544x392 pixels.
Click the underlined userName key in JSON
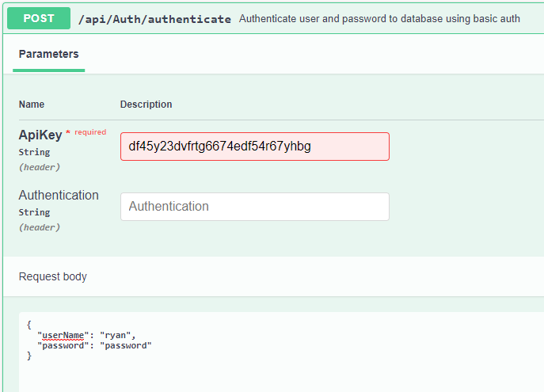coord(63,335)
